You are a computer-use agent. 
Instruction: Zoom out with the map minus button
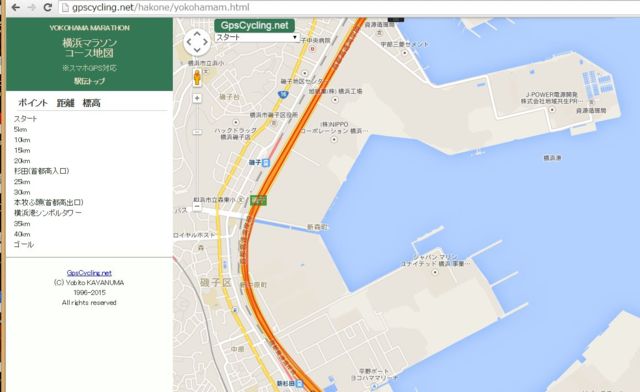coord(197,207)
